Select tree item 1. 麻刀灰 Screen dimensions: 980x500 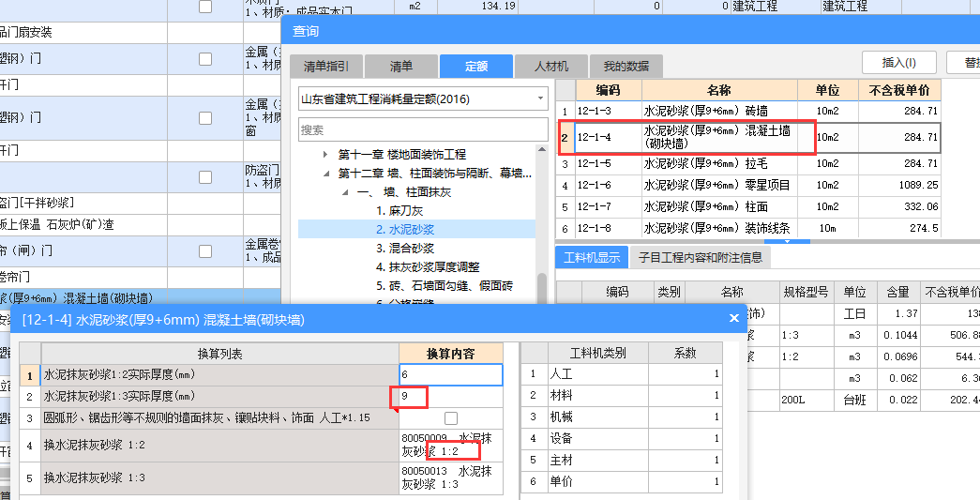tap(400, 211)
